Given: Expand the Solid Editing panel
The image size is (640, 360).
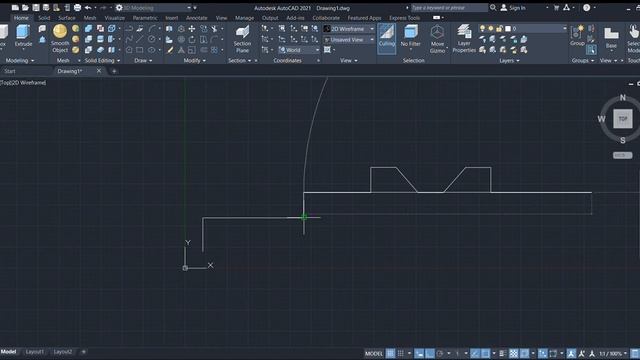Looking at the screenshot, I should 102,60.
